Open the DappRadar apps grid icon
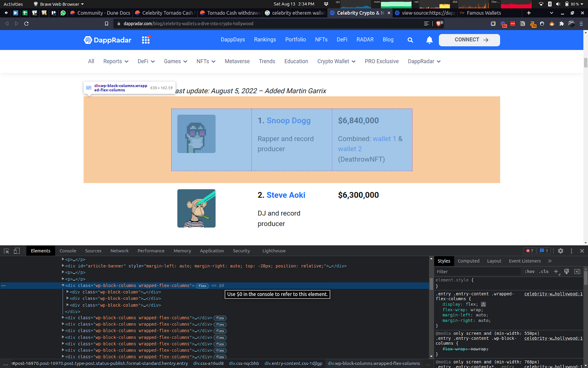The image size is (588, 368). (x=146, y=40)
